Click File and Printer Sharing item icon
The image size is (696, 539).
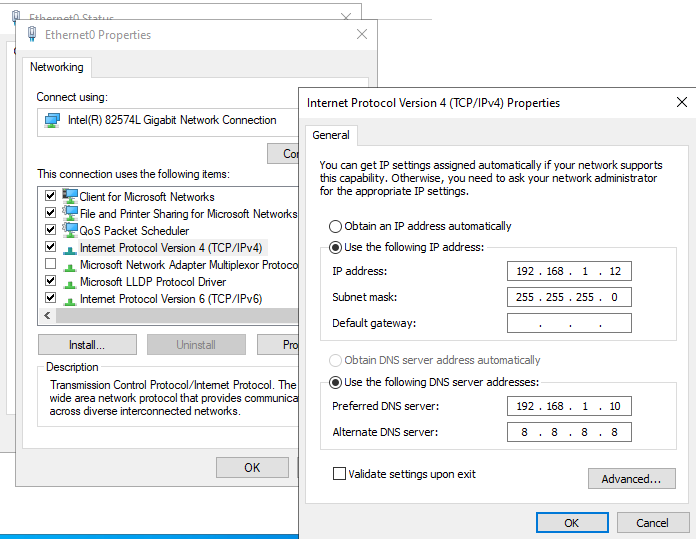[x=70, y=213]
